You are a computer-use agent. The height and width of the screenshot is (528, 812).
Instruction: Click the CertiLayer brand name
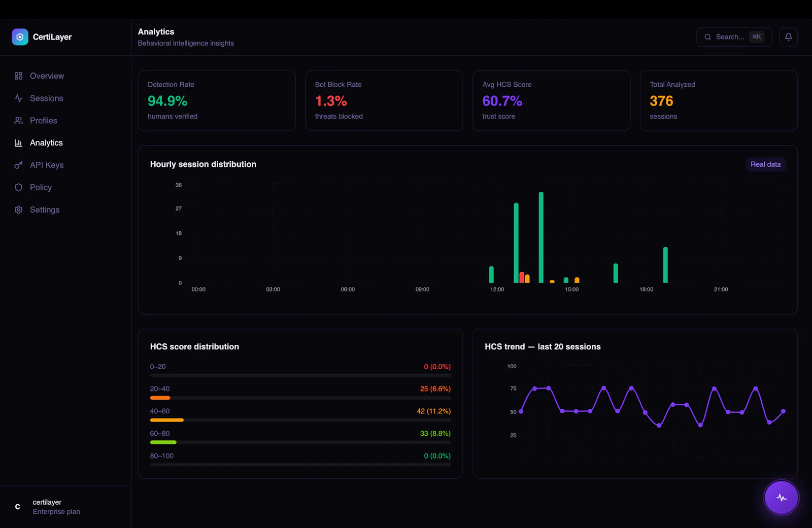[52, 37]
